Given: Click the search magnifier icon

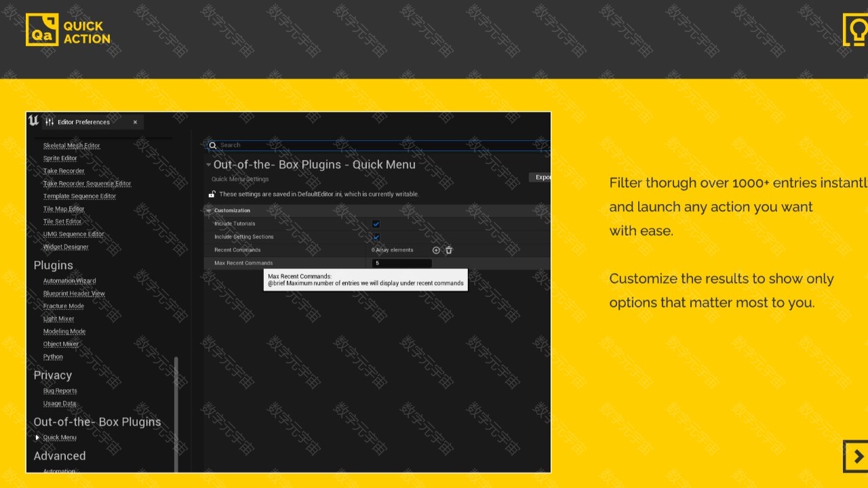Looking at the screenshot, I should [212, 145].
